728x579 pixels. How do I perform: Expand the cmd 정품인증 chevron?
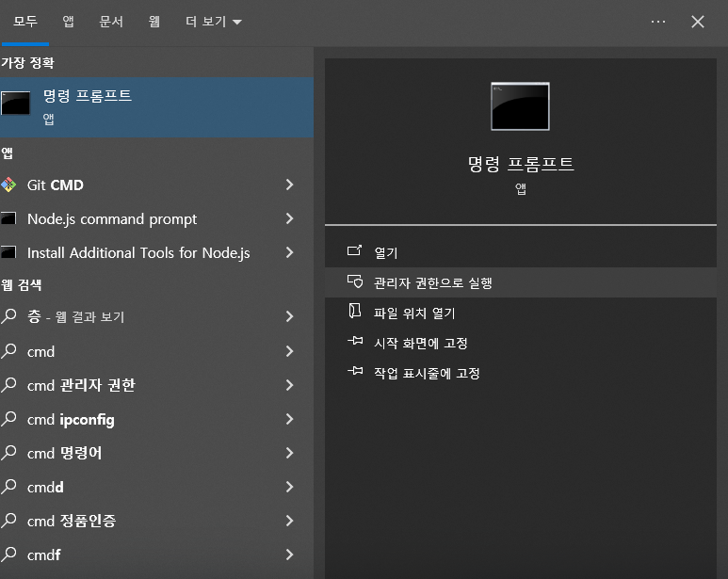click(x=290, y=521)
